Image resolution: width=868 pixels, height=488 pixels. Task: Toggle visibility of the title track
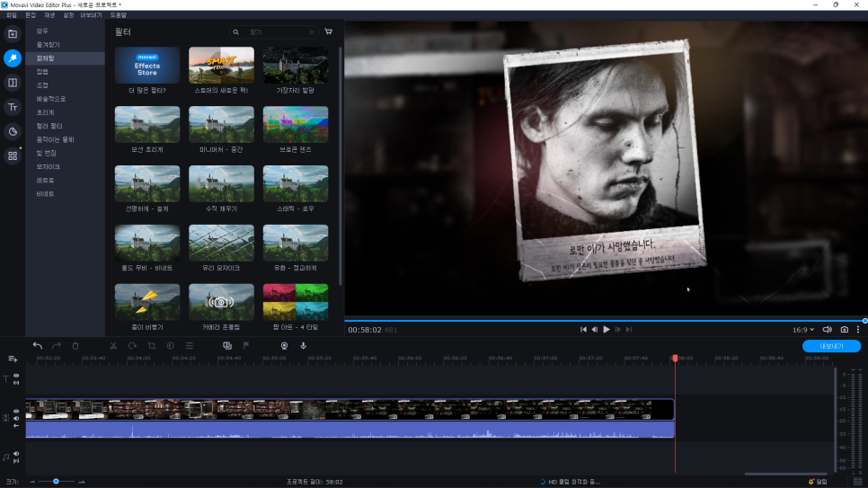click(x=16, y=376)
